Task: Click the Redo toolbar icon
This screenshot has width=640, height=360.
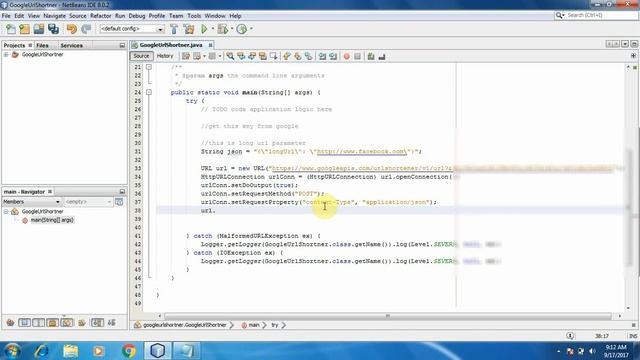Action: [86, 29]
